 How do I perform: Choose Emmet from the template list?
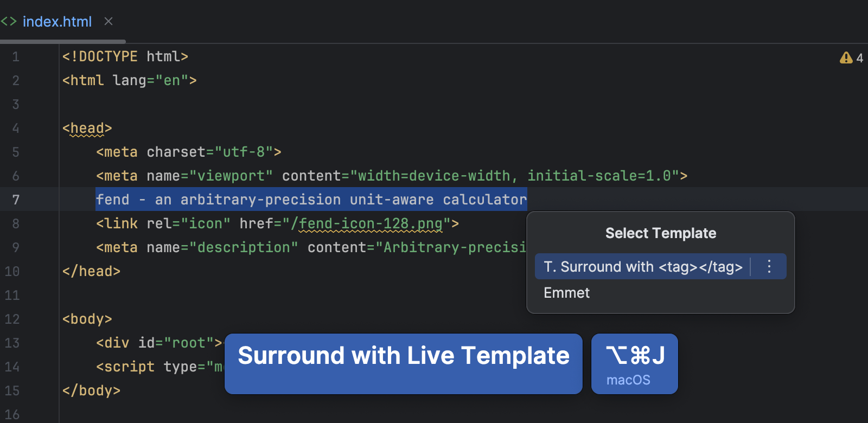point(566,293)
